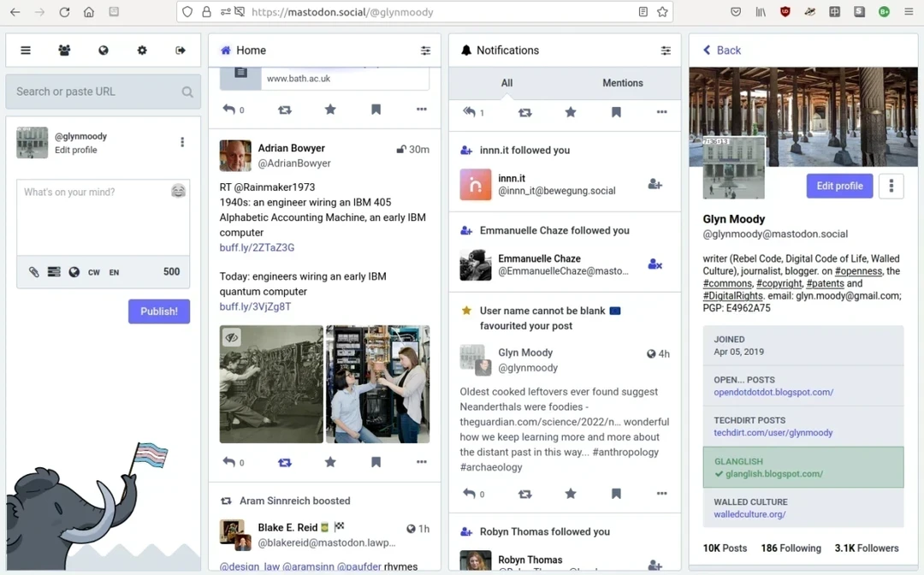Open federated timeline globe icon in top navigation

(x=104, y=50)
